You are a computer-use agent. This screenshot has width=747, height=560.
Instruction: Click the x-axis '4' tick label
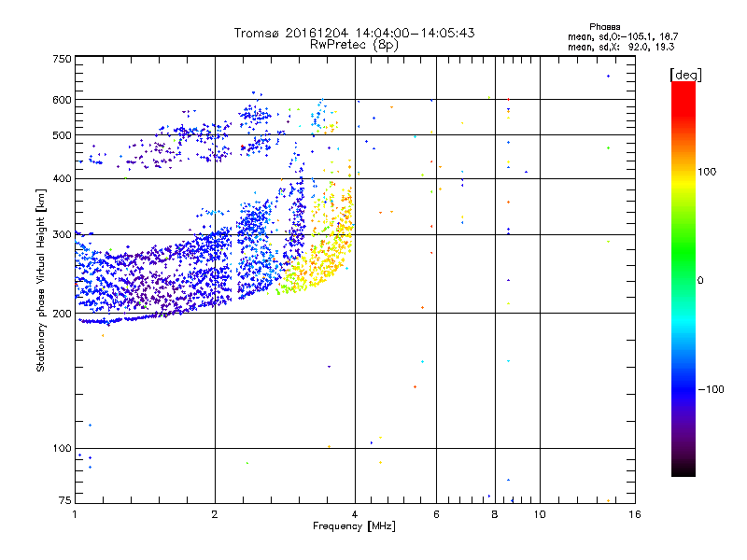coord(355,514)
